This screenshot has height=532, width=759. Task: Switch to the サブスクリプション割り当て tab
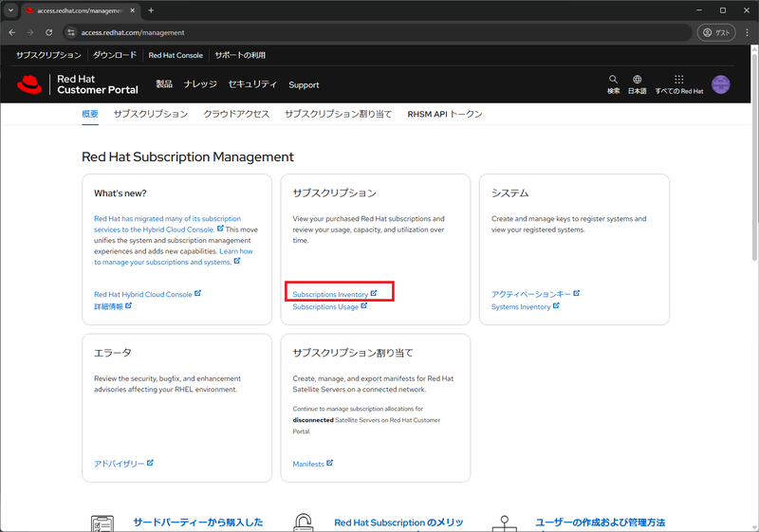(x=339, y=114)
